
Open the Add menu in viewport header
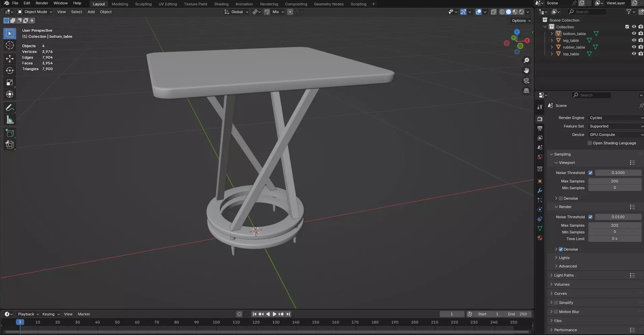pos(91,12)
